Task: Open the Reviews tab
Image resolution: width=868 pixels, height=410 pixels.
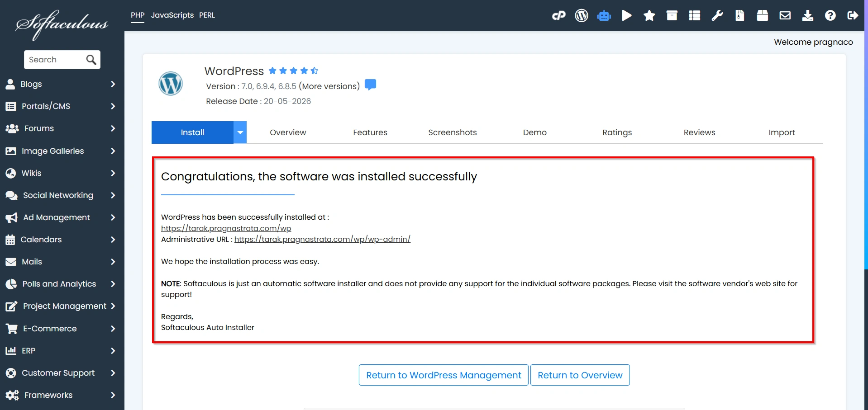Action: 700,132
